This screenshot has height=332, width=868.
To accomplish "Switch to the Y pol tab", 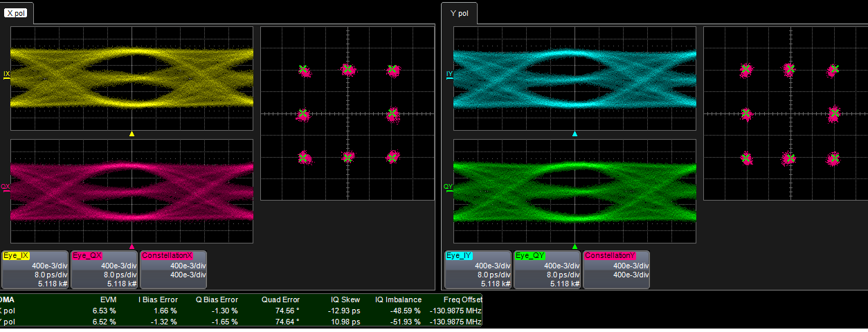I will click(x=459, y=13).
